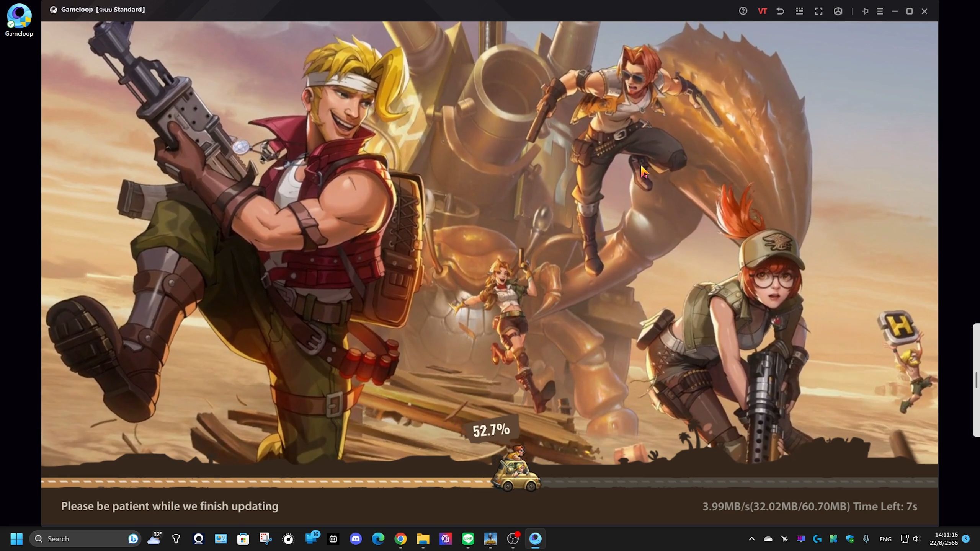Switch to OBS Studio on taskbar
This screenshot has width=980, height=551.
click(513, 539)
